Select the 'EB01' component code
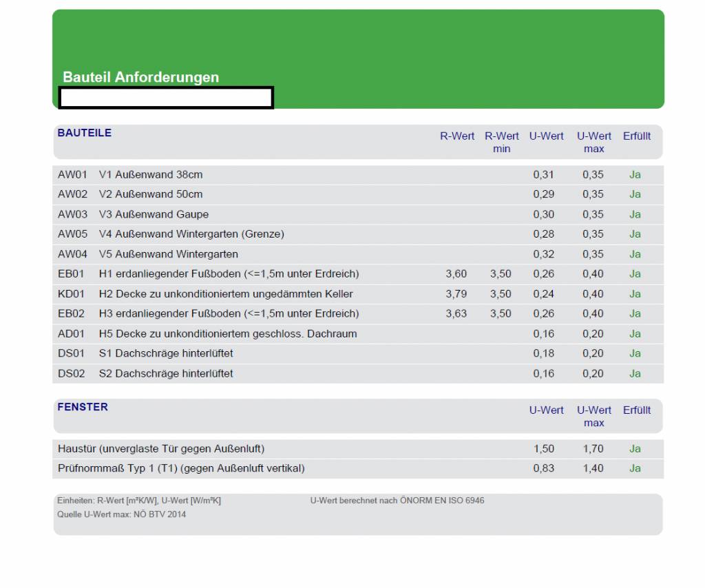This screenshot has width=705, height=588. (x=71, y=274)
